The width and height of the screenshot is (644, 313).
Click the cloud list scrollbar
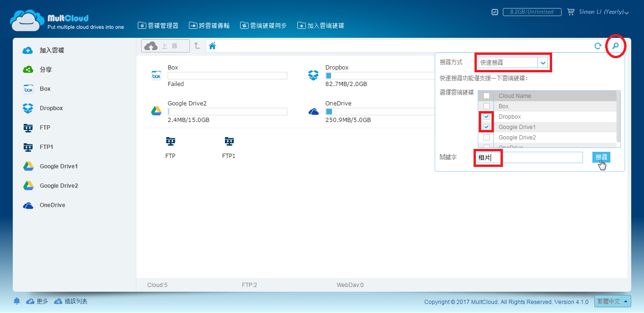coord(618,117)
